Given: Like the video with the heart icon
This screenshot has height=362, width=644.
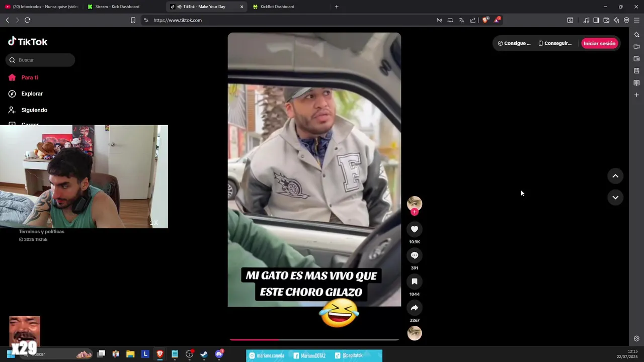Looking at the screenshot, I should tap(415, 229).
